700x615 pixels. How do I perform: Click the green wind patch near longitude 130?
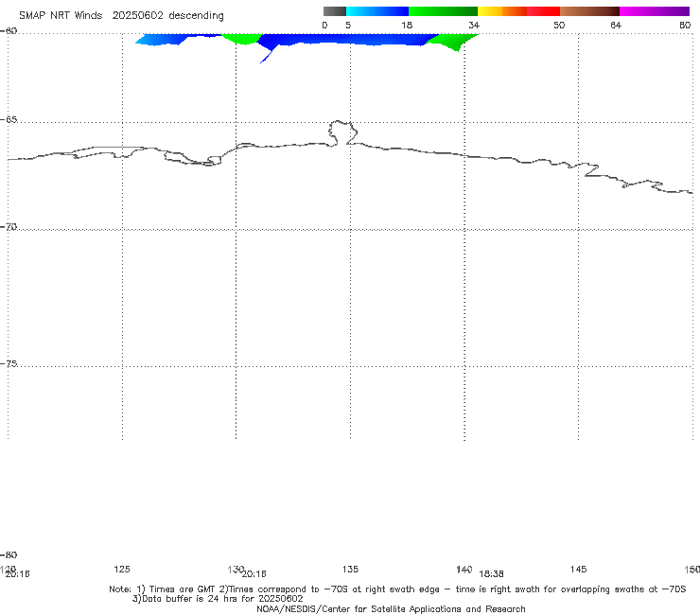pos(241,39)
